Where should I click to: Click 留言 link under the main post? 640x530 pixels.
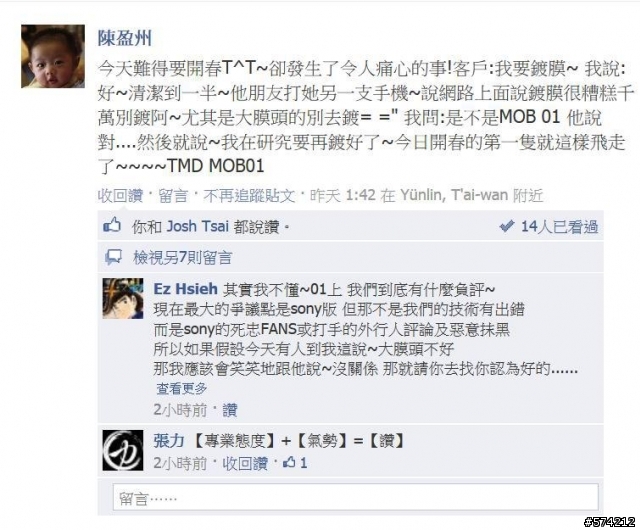(x=173, y=196)
